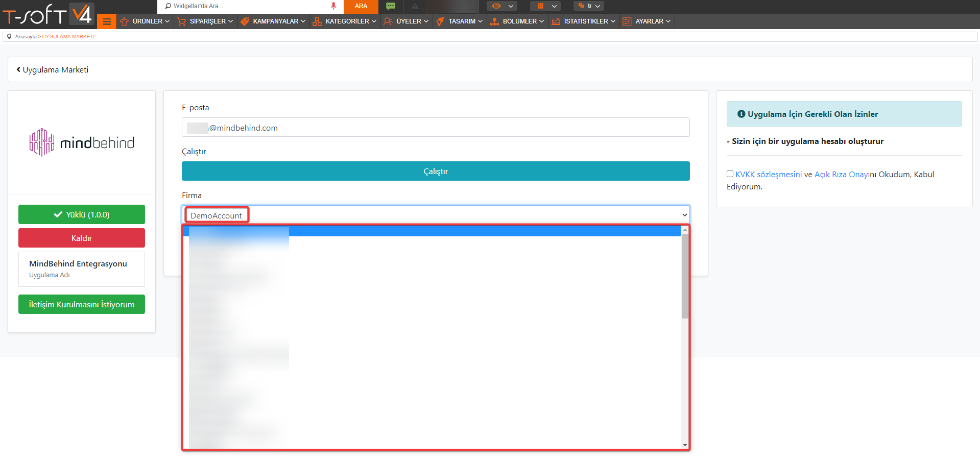Click the Yüklü (1.0.0) button
Viewport: 980px width, 464px height.
pos(82,214)
